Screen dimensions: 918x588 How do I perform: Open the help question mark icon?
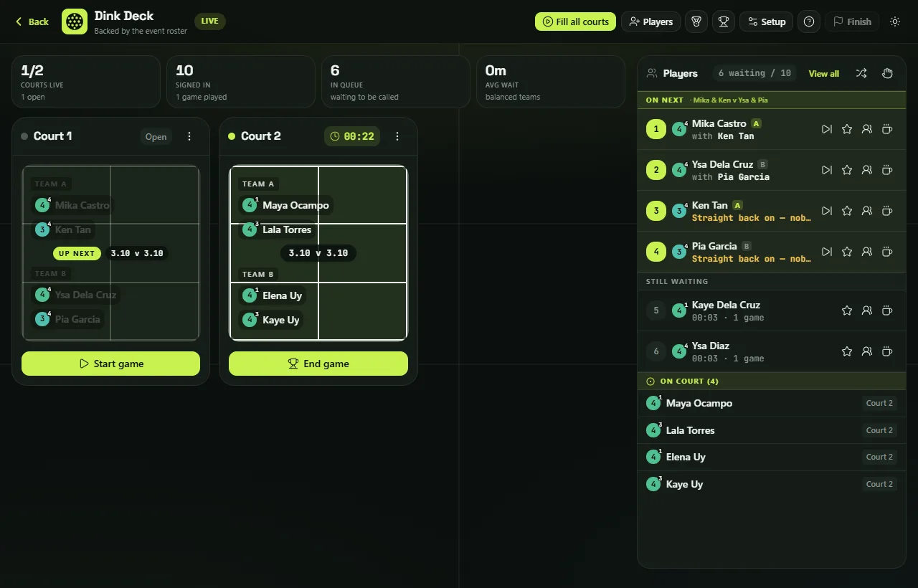(x=809, y=22)
